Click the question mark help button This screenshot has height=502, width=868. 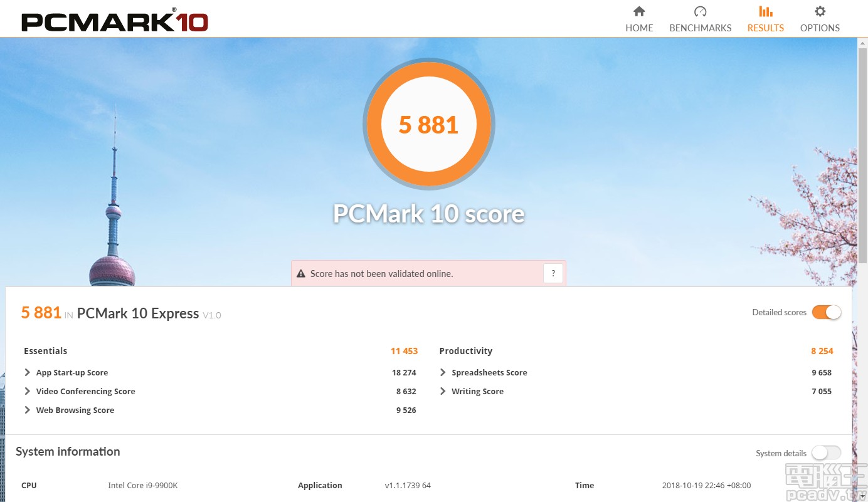click(x=553, y=273)
